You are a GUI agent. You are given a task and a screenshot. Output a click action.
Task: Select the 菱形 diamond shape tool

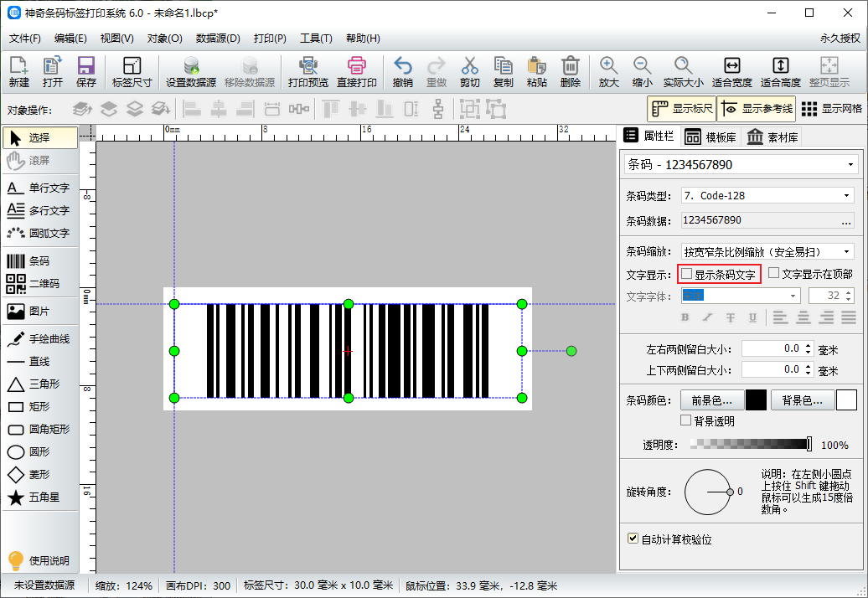39,475
